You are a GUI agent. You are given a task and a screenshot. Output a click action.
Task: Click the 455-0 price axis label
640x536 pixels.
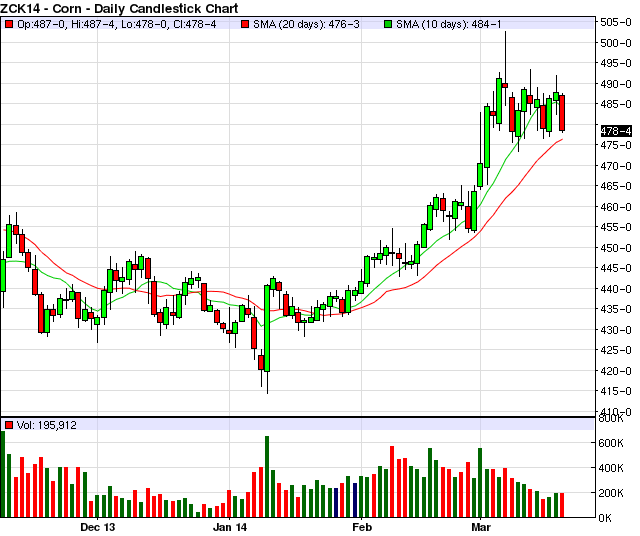click(x=616, y=227)
